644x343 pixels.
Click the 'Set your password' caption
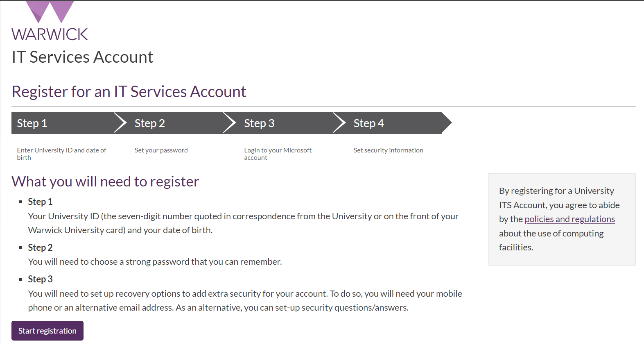coord(161,150)
